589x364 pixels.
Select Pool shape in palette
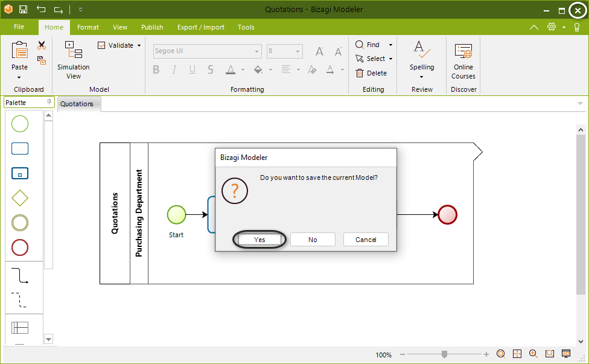click(20, 328)
